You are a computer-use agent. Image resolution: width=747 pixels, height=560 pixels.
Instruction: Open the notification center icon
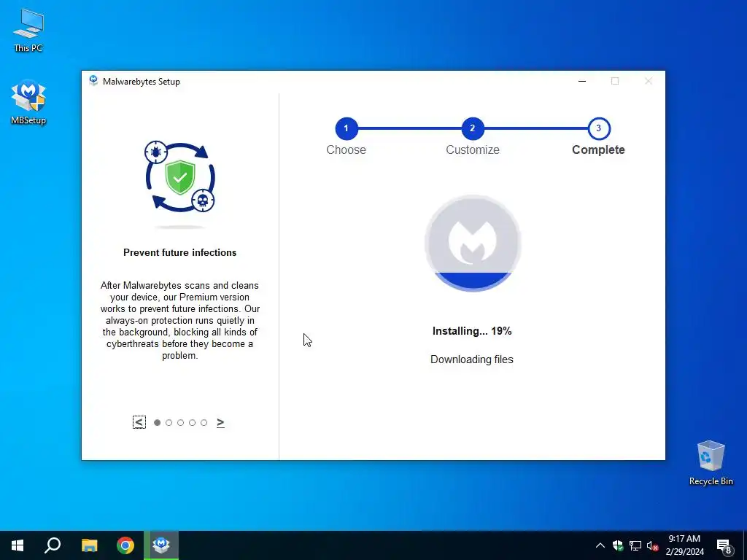tap(724, 546)
